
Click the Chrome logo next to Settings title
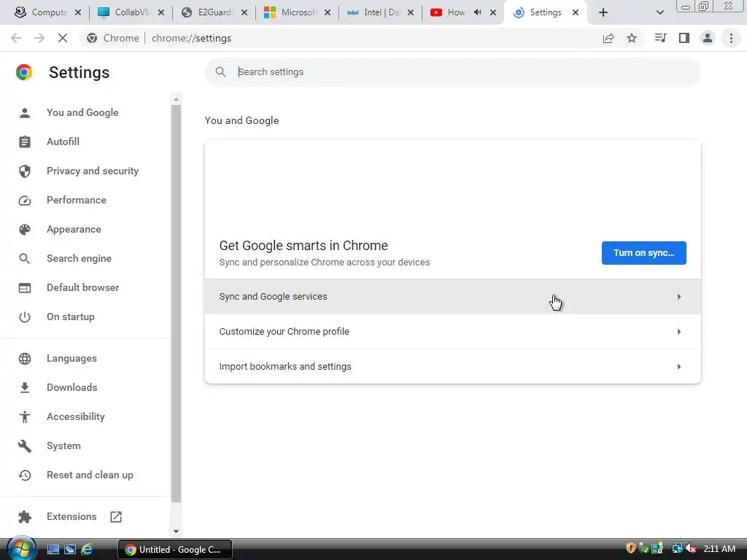(x=24, y=72)
